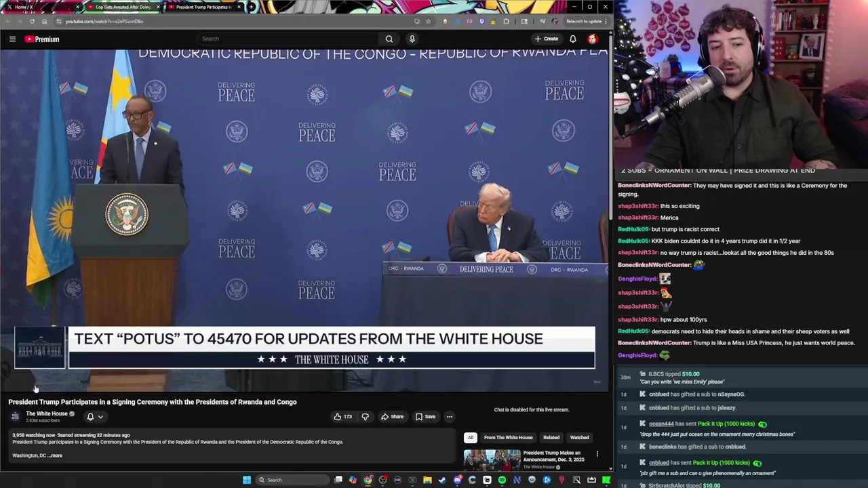Open a new browser tab with plus
The height and width of the screenshot is (488, 868).
click(251, 7)
